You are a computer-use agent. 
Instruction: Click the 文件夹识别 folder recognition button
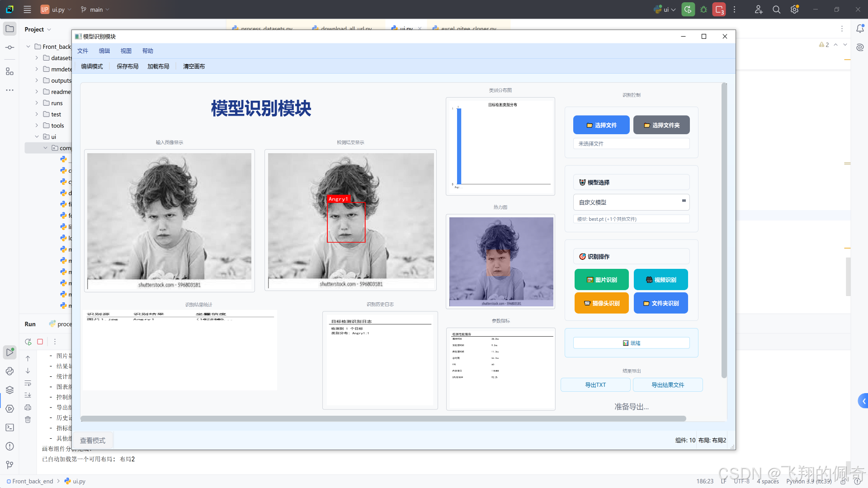661,303
